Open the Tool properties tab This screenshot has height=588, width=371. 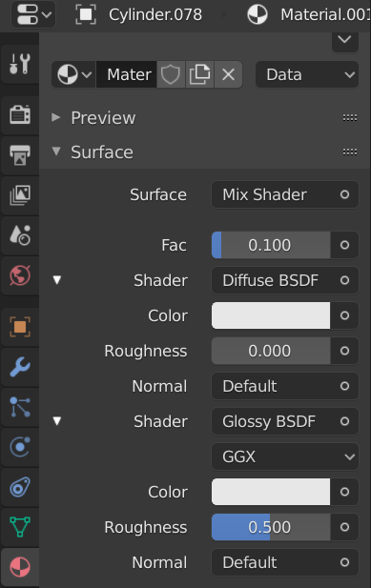pyautogui.click(x=19, y=64)
